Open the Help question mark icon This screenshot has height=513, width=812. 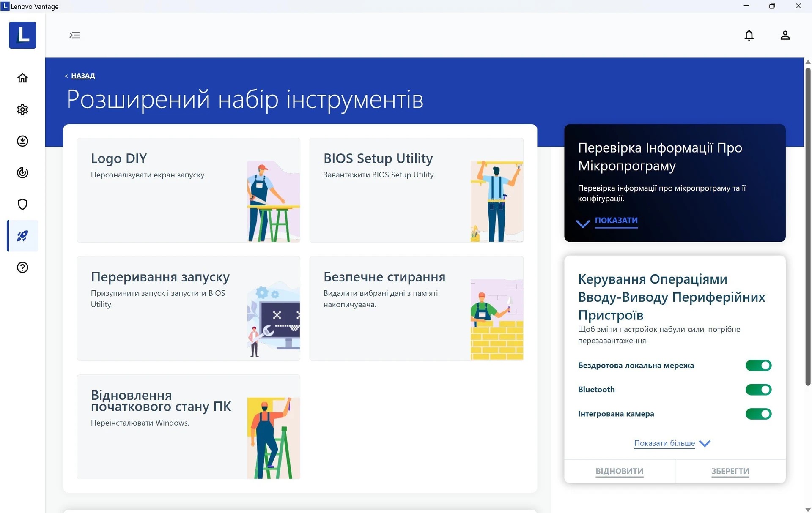22,267
